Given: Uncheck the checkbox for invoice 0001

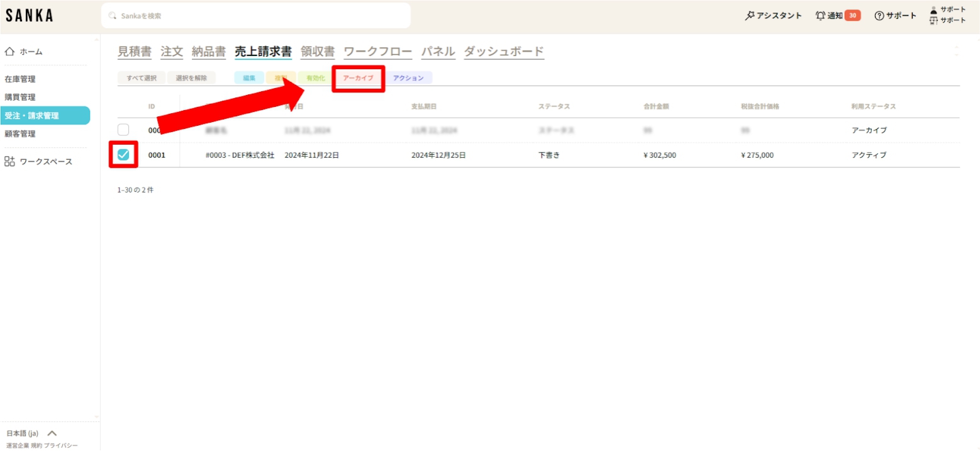Looking at the screenshot, I should (x=123, y=155).
